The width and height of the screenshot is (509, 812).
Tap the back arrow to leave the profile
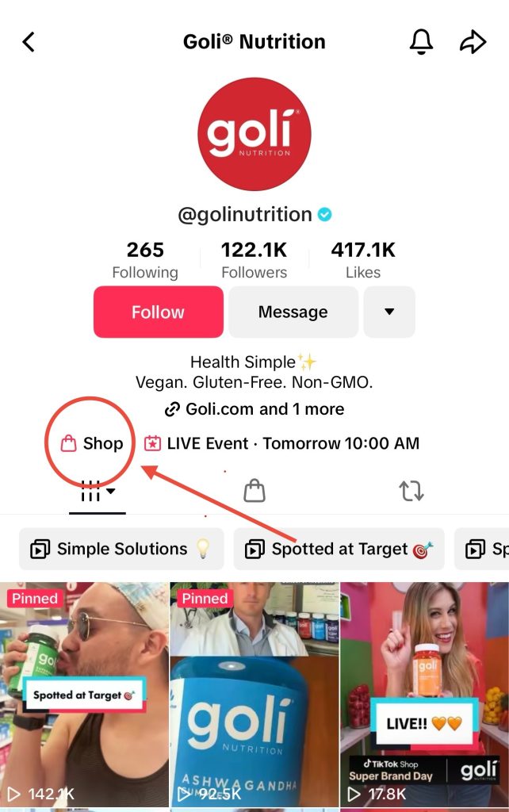29,41
